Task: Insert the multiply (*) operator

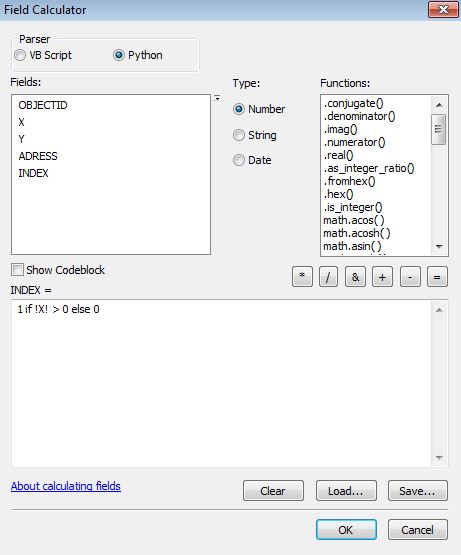Action: 302,277
